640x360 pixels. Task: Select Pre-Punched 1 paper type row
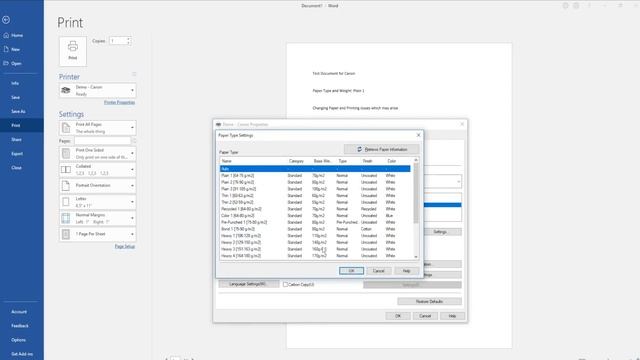(315, 222)
